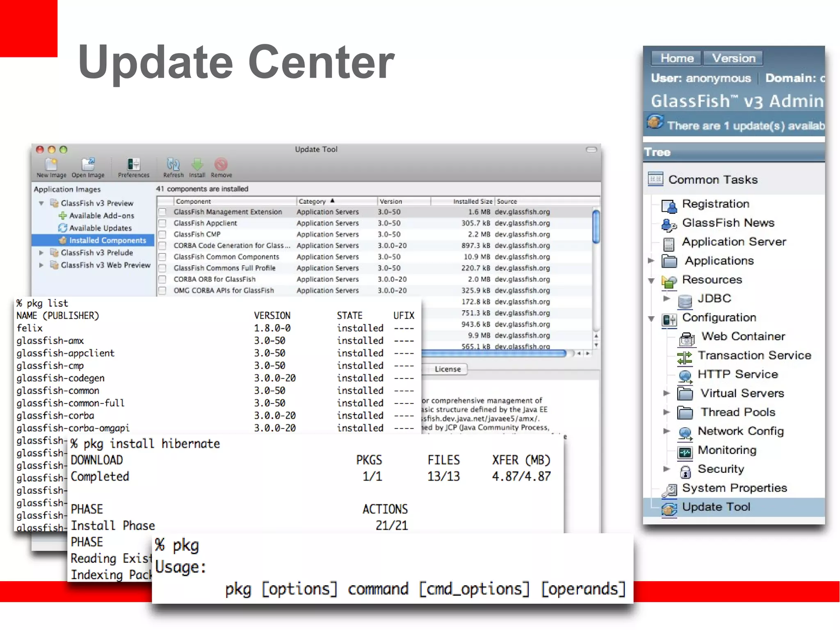
Task: Sort by the Component column header
Action: [235, 201]
